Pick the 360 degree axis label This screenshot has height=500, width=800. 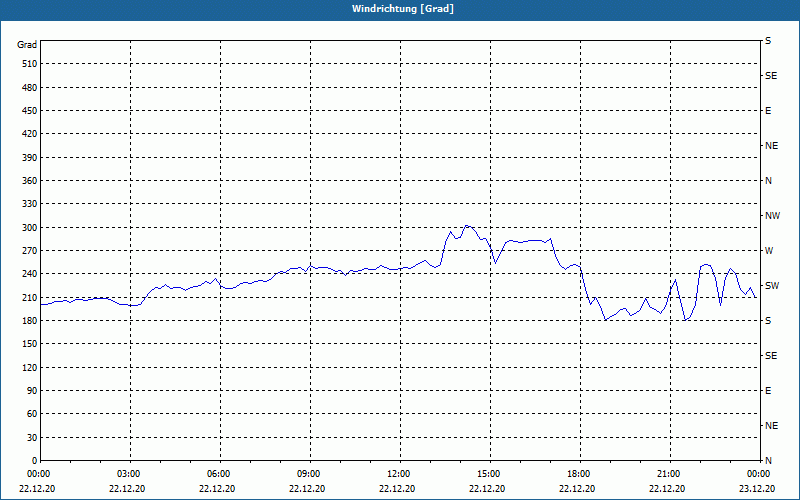(30, 181)
